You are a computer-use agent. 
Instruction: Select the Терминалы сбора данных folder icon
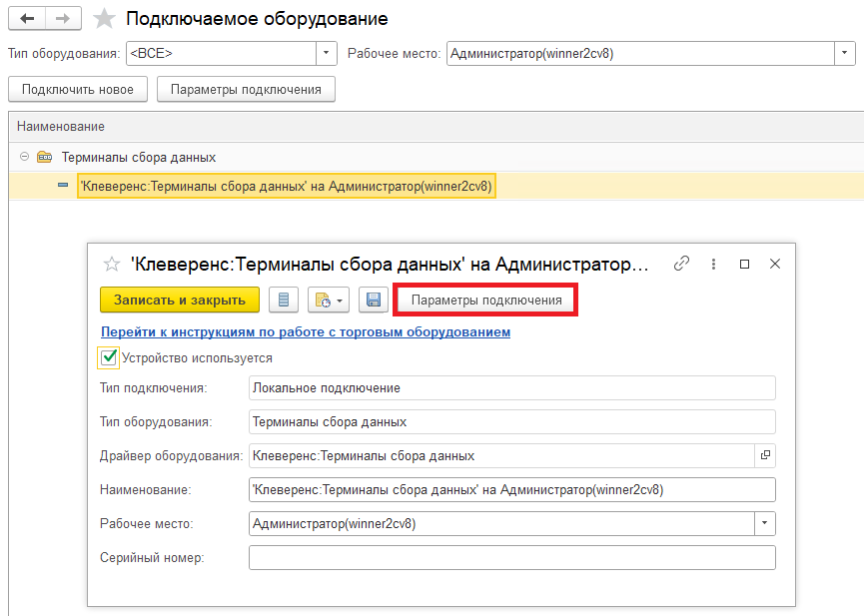coord(45,157)
